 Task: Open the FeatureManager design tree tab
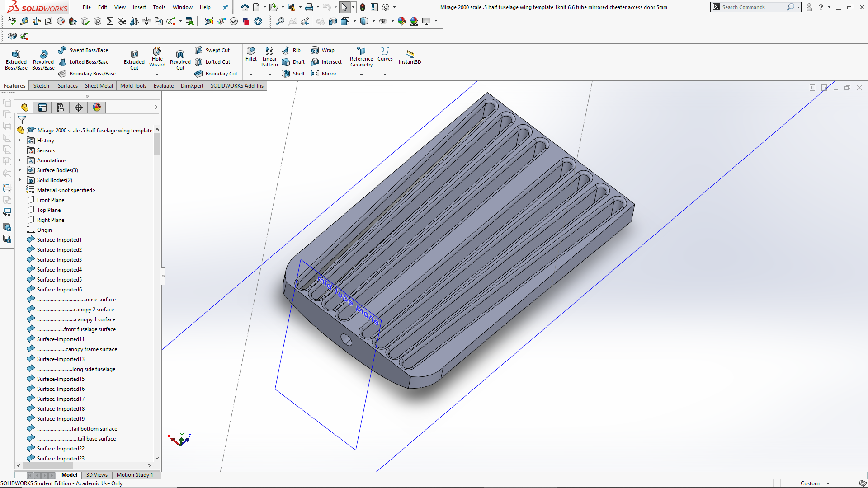click(24, 108)
